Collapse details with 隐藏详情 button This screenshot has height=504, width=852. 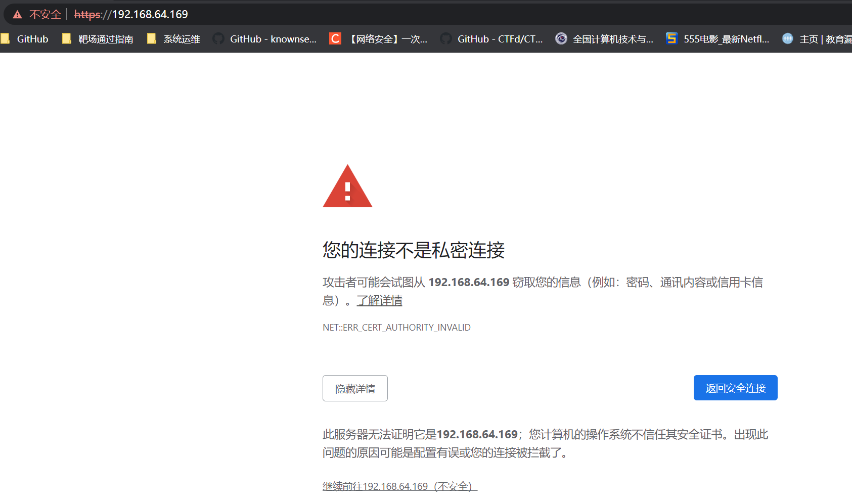point(355,388)
